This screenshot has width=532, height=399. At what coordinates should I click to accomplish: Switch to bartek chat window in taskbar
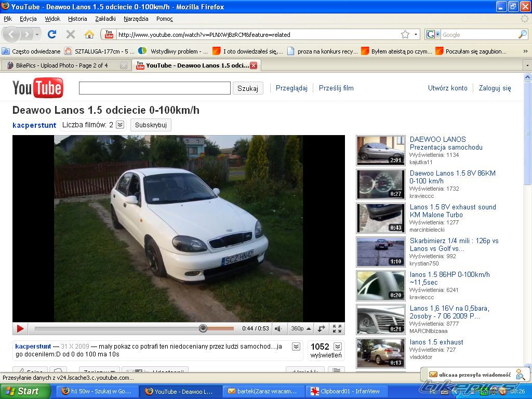coord(264,392)
